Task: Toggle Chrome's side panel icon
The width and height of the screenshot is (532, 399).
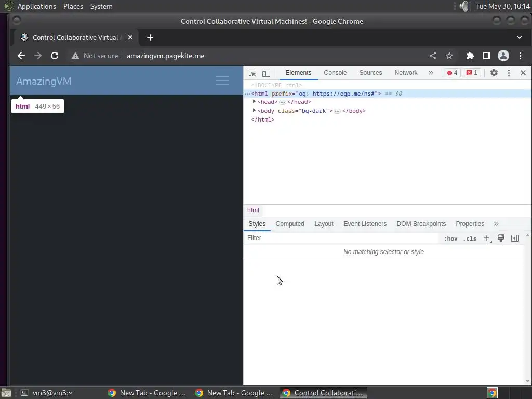Action: tap(486, 56)
